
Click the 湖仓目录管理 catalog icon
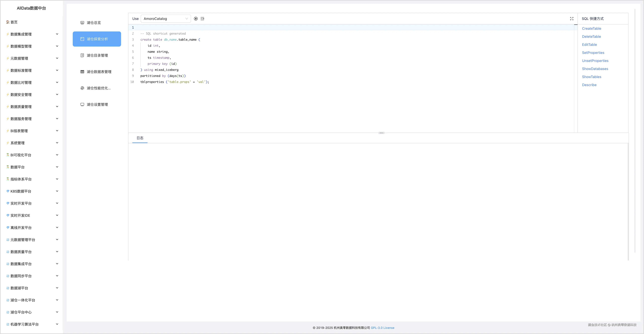coord(82,55)
